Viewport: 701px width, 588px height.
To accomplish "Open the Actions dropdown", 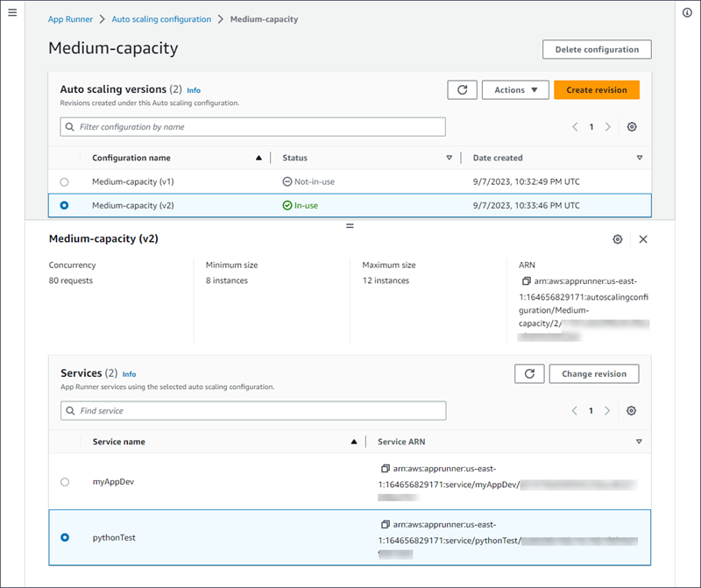I will click(515, 89).
